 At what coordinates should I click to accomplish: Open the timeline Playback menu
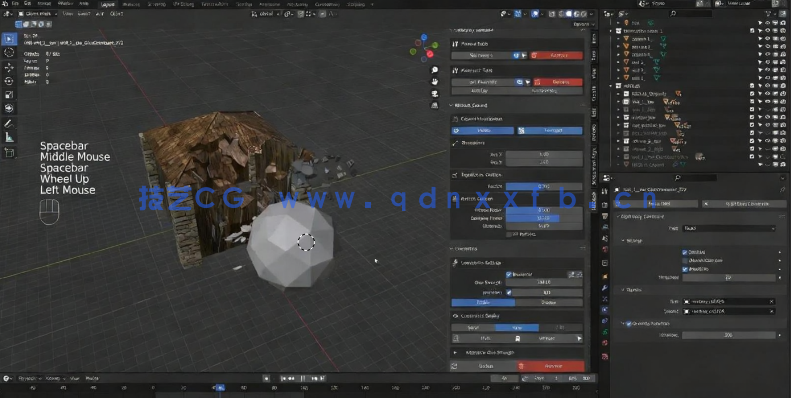click(x=30, y=378)
